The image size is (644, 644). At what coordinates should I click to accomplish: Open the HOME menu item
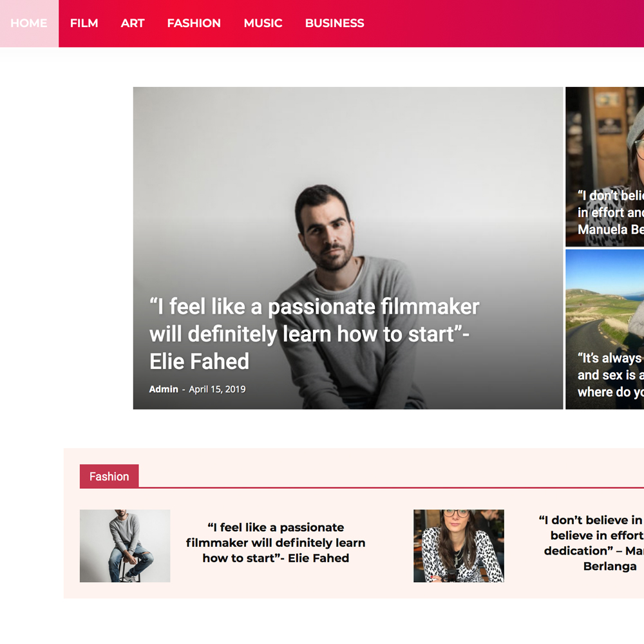(29, 23)
